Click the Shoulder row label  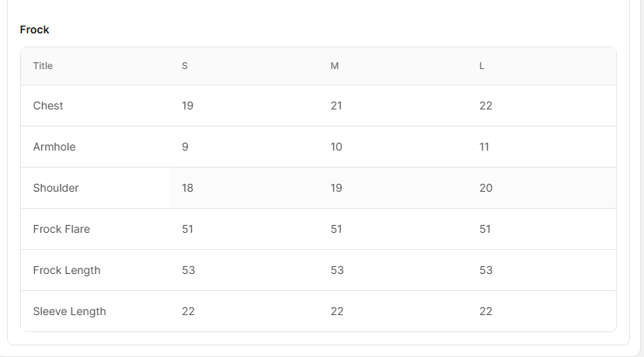click(56, 188)
